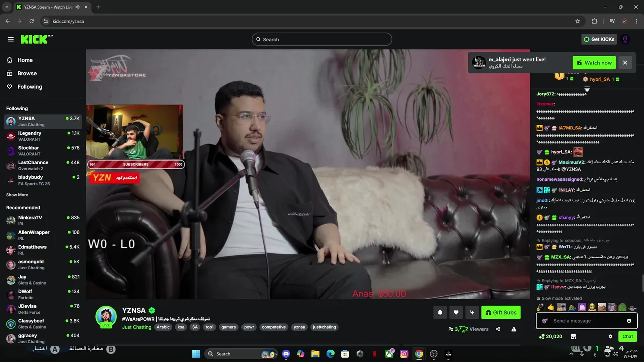This screenshot has height=362, width=644.
Task: Open the browser tab list dropdown
Action: click(x=7, y=7)
